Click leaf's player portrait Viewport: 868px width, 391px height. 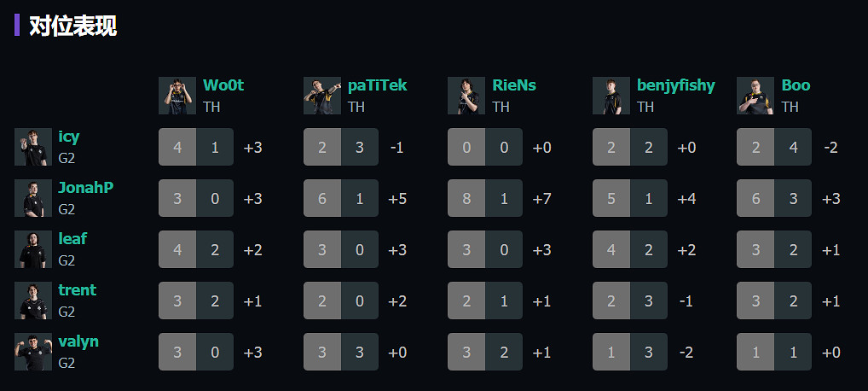pyautogui.click(x=33, y=249)
